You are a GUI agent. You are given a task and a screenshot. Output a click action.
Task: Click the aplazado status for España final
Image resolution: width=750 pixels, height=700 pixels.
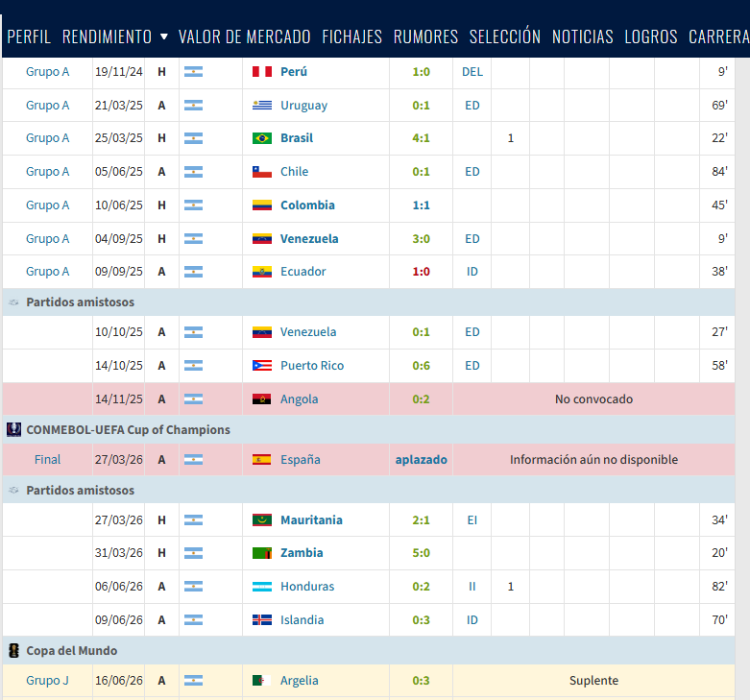(x=421, y=460)
